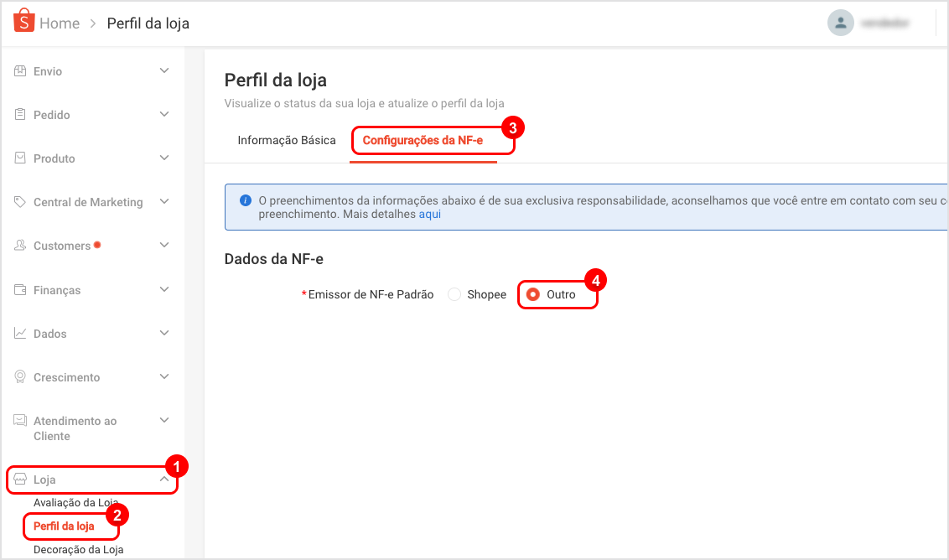Click the Central de Marketing tag icon
Image resolution: width=949 pixels, height=560 pixels.
[x=21, y=202]
